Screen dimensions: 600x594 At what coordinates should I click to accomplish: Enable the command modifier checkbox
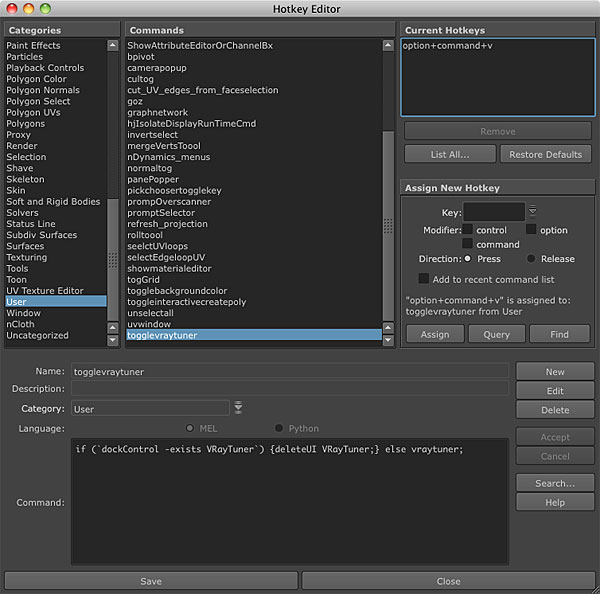(x=467, y=244)
